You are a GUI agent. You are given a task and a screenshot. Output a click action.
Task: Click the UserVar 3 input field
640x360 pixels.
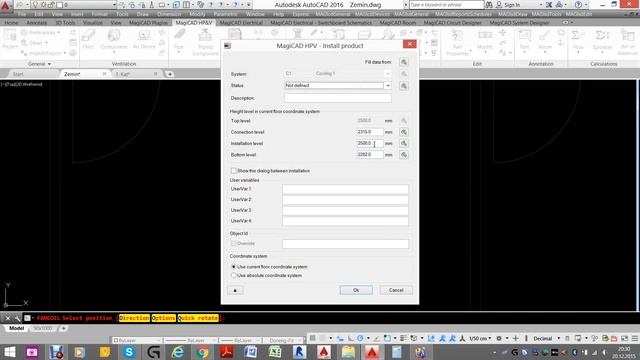(x=345, y=210)
